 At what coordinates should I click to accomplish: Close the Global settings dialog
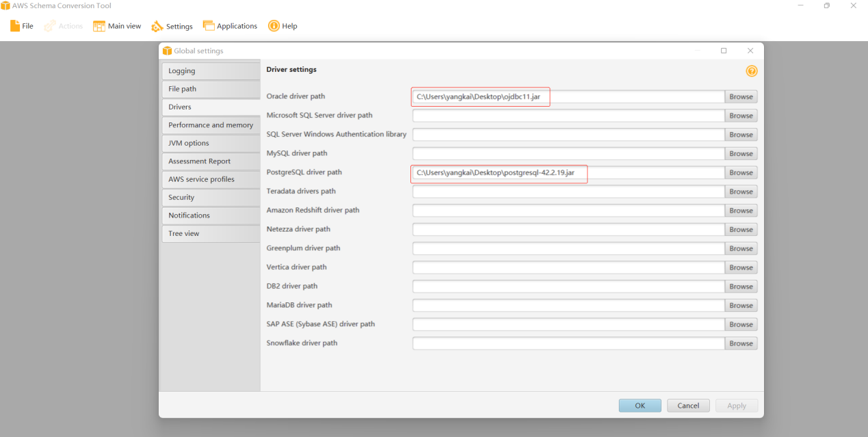[x=750, y=51]
